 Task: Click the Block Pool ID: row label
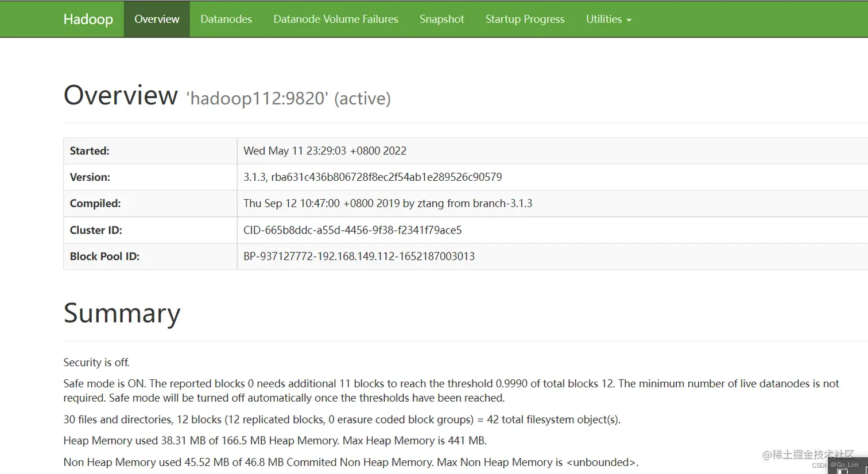coord(104,257)
